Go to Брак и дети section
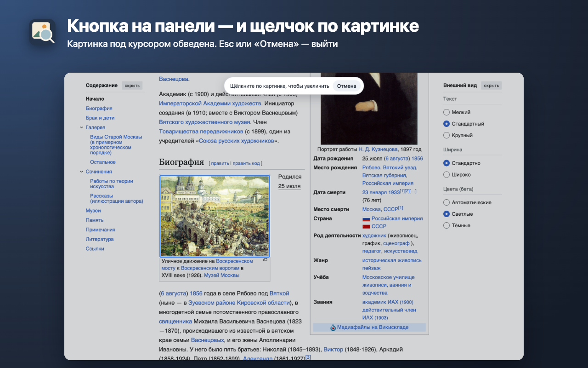The image size is (588, 368). [100, 118]
